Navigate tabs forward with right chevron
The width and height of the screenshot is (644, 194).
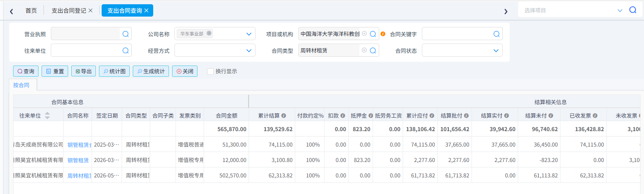click(x=506, y=11)
